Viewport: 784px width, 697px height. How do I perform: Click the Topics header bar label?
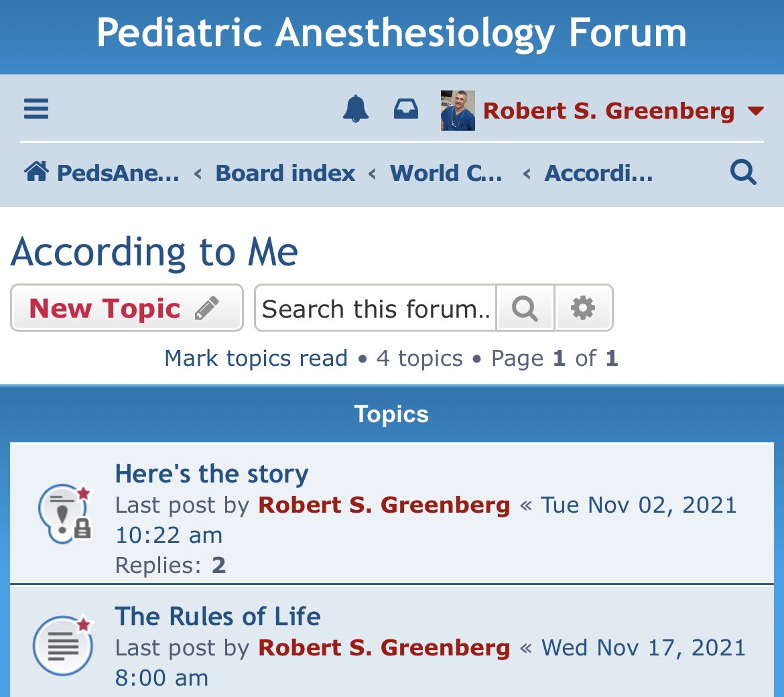coord(391,414)
